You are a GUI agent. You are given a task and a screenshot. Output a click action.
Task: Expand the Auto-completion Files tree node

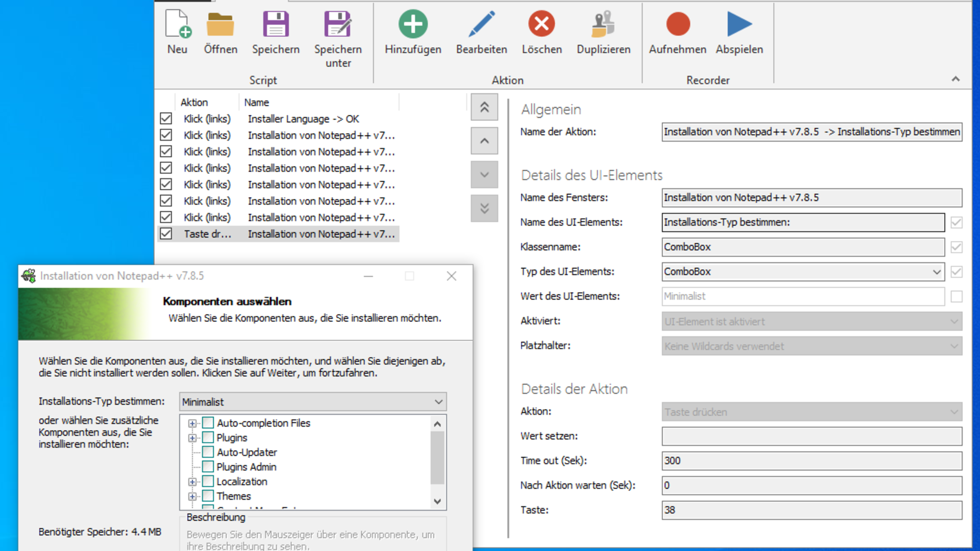(x=192, y=423)
